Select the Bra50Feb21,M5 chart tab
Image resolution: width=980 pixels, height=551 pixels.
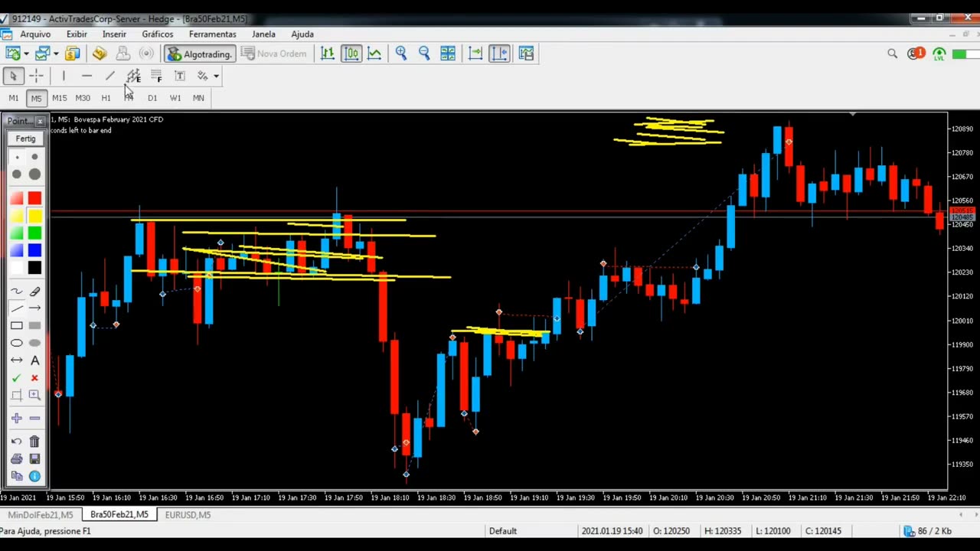119,515
